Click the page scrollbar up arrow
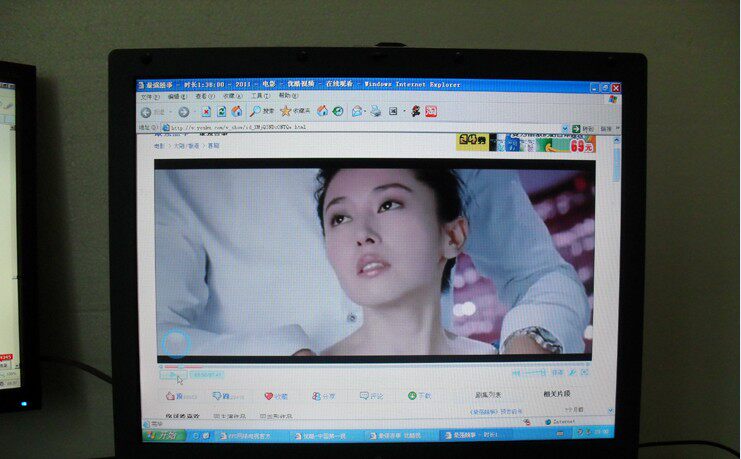This screenshot has width=741, height=459. tap(616, 140)
